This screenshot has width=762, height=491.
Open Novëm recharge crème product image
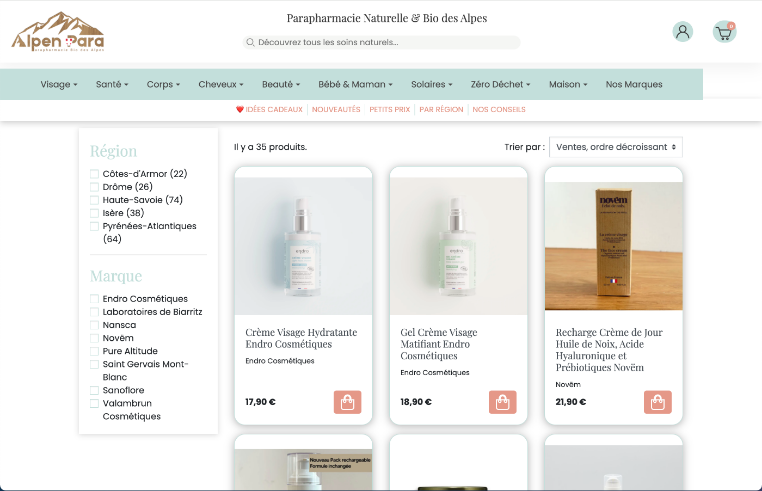[613, 246]
